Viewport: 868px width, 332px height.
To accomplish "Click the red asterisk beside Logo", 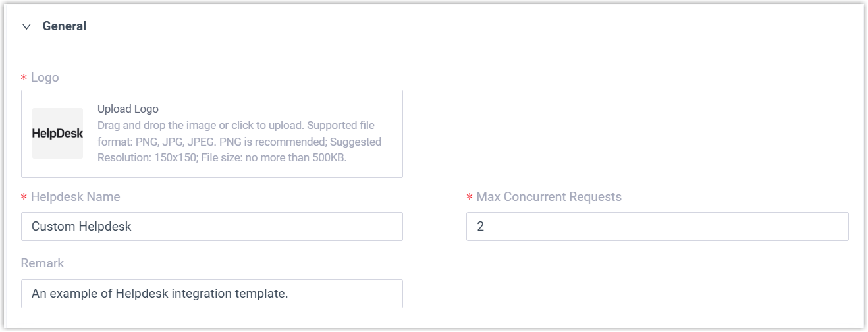I will (x=24, y=78).
